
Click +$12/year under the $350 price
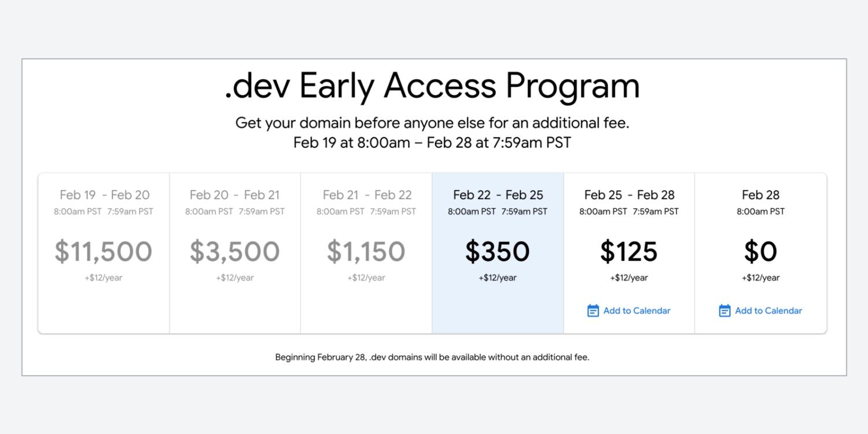[498, 278]
